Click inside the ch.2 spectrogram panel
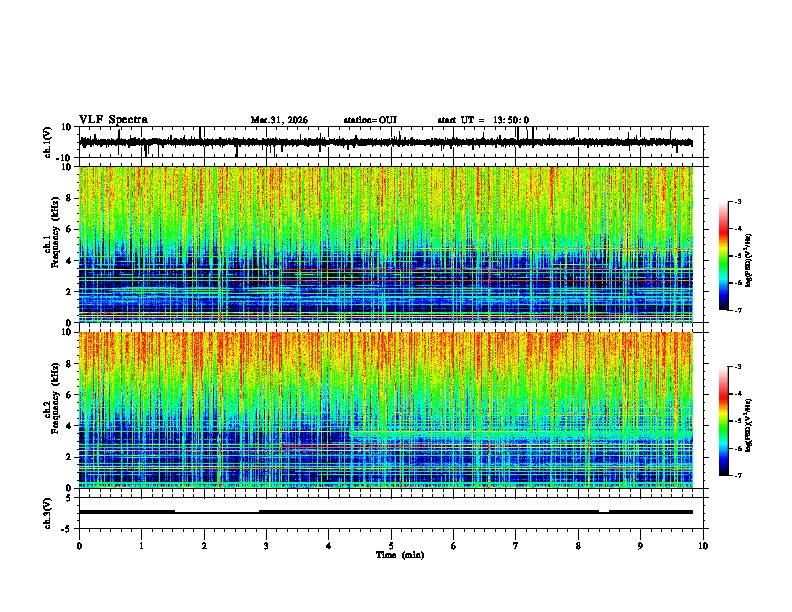 point(386,410)
